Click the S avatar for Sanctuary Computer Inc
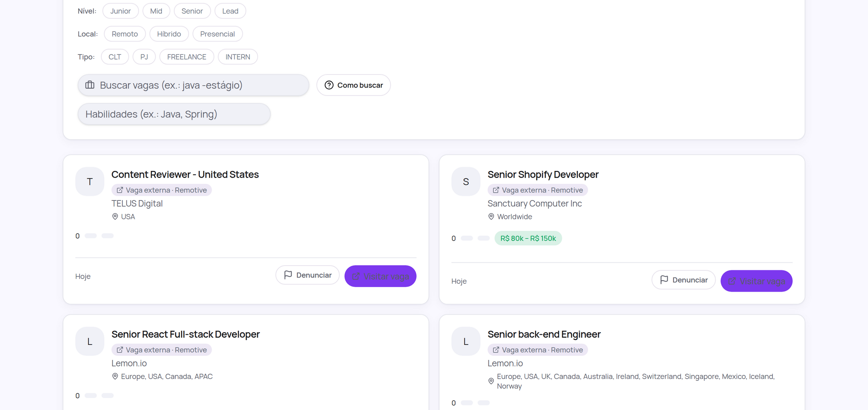 click(x=466, y=182)
